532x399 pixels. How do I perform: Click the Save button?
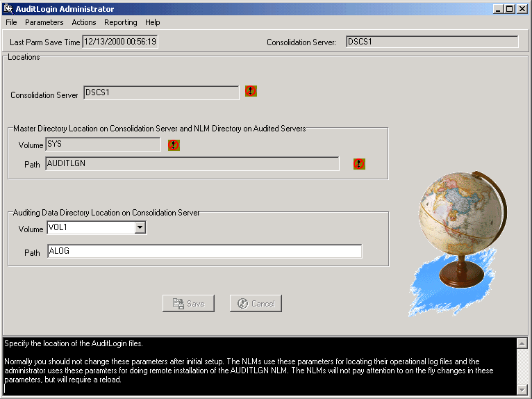[x=188, y=303]
